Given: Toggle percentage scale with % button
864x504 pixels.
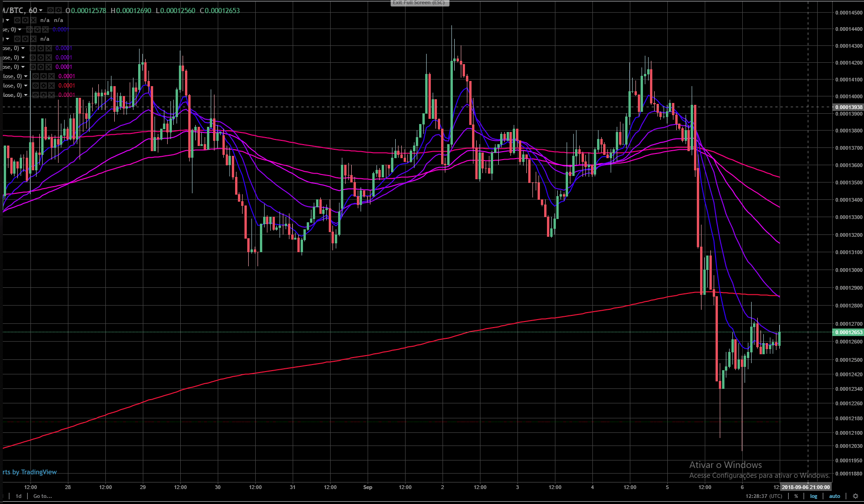Looking at the screenshot, I should pyautogui.click(x=796, y=496).
